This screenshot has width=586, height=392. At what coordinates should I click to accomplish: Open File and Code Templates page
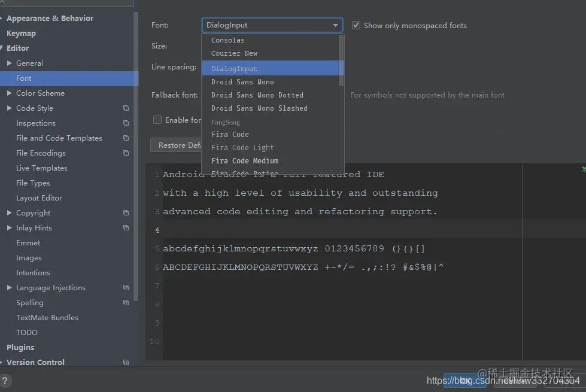(x=59, y=138)
